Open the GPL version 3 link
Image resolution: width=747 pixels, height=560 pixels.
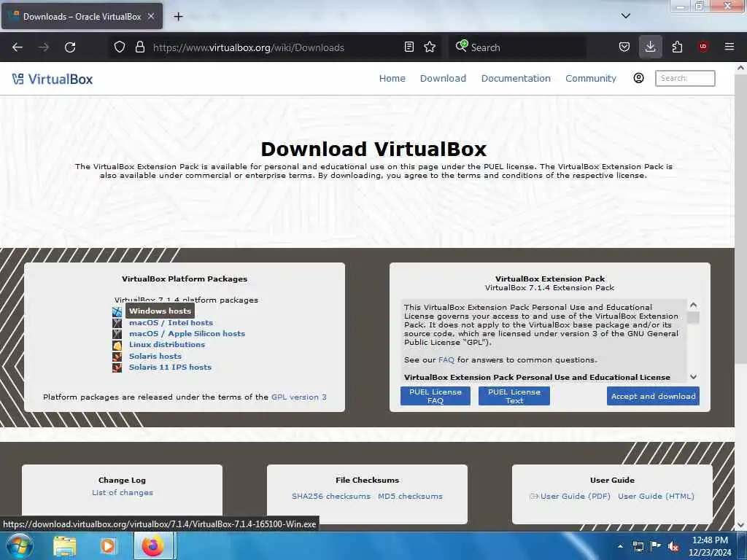pos(298,397)
